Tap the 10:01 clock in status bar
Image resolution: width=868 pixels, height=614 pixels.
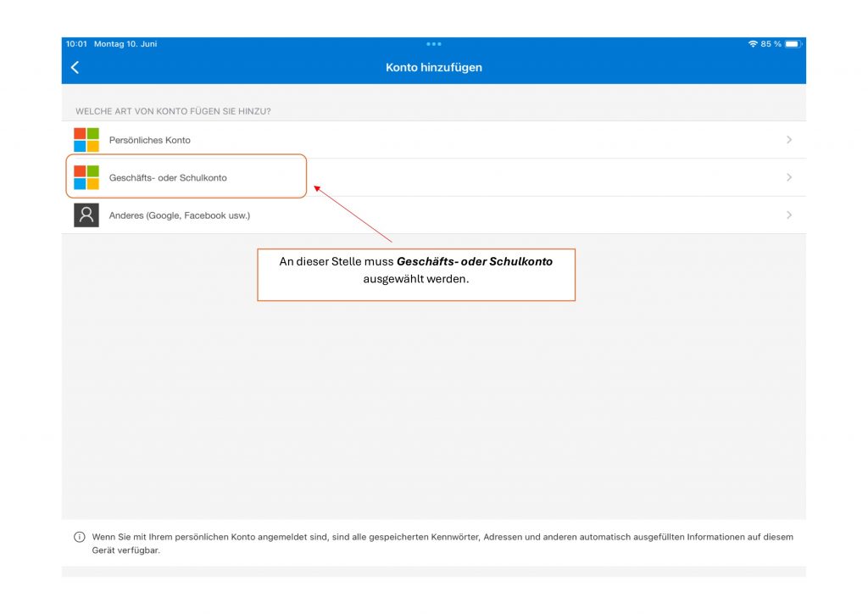76,44
